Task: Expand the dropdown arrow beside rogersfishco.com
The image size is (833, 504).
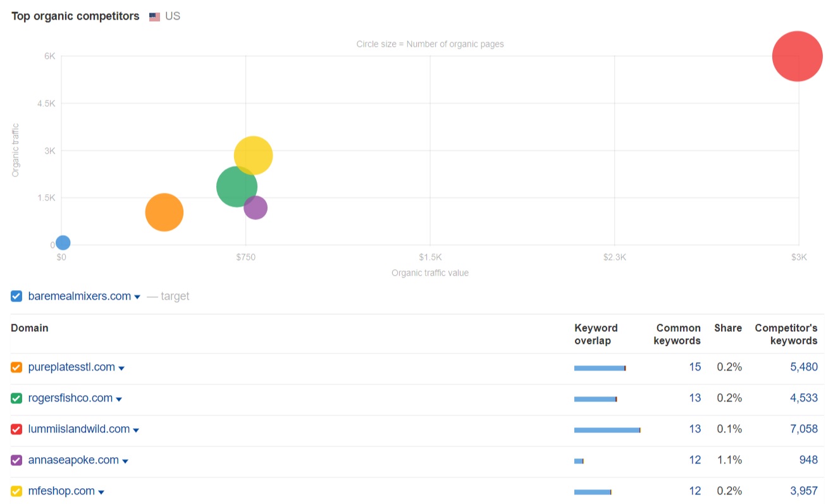Action: pyautogui.click(x=119, y=399)
